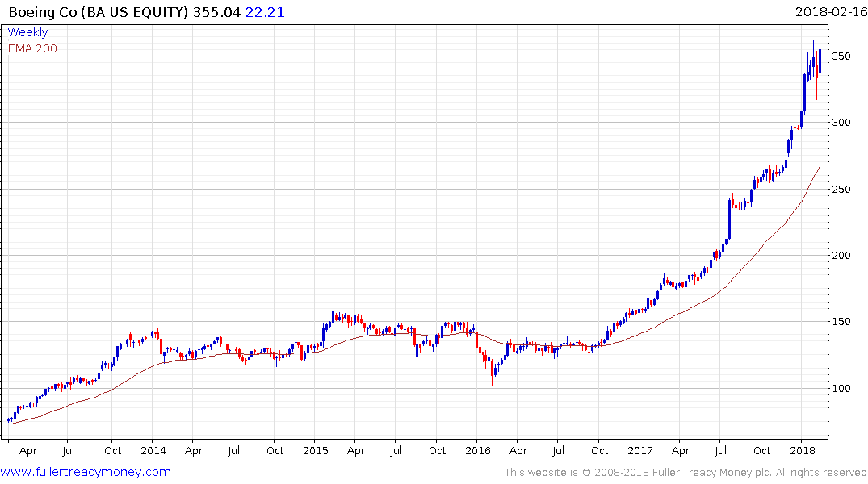
Task: Click the copyright notice text
Action: (686, 473)
